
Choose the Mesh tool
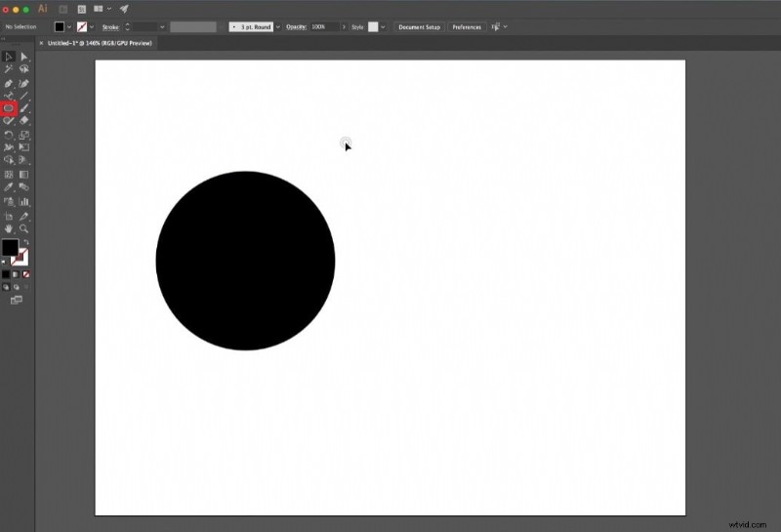9,175
